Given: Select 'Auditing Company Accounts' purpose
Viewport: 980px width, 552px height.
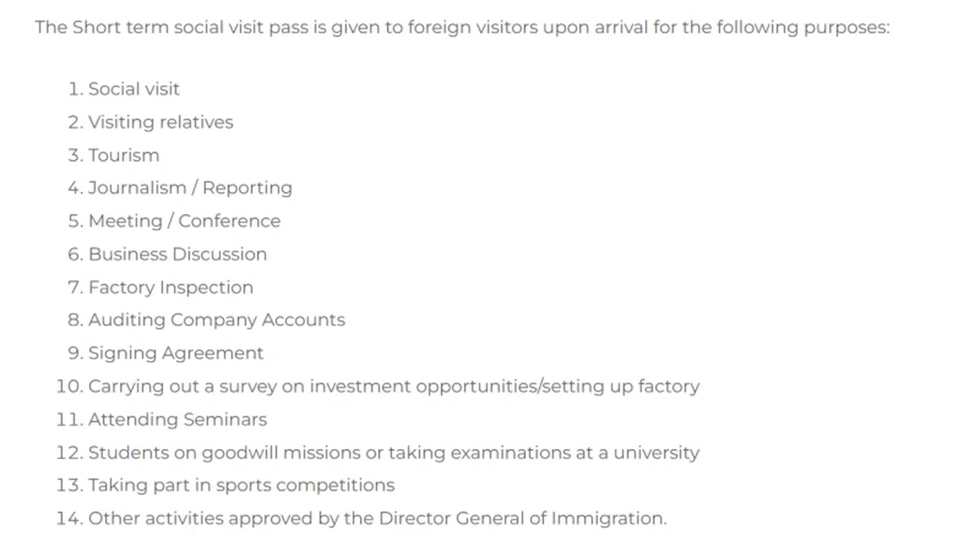Looking at the screenshot, I should coord(216,320).
